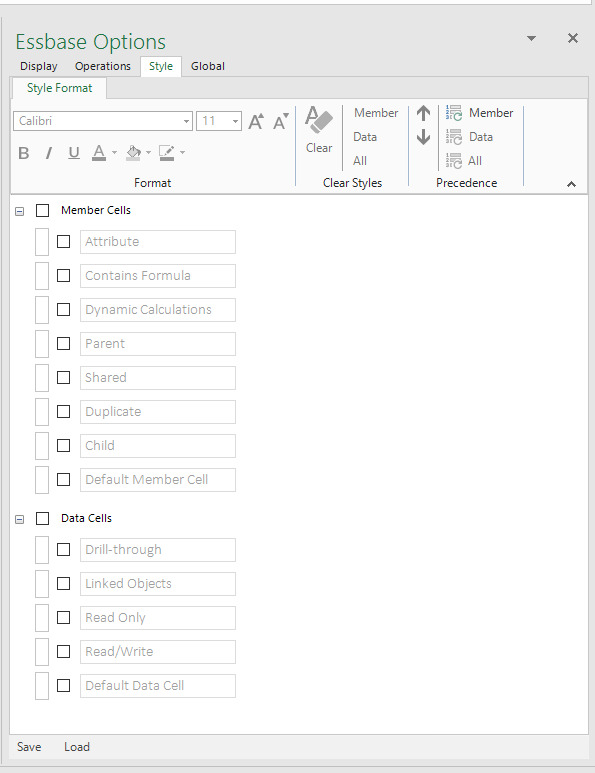Open the Global tab
The height and width of the screenshot is (773, 595).
click(x=208, y=66)
